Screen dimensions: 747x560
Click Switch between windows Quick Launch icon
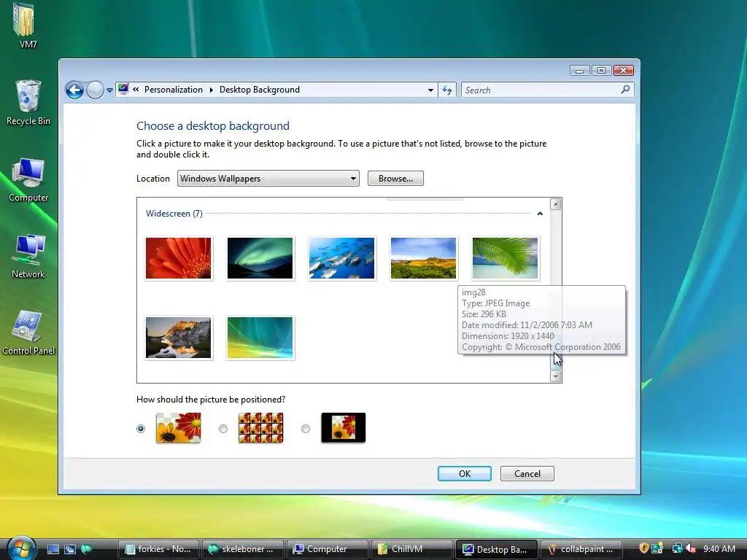coord(70,549)
